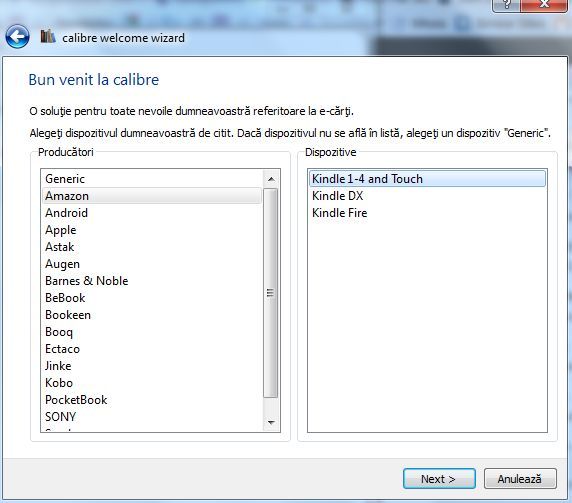
Task: Click the manufacturers list scrollbar thumb
Action: pyautogui.click(x=270, y=293)
